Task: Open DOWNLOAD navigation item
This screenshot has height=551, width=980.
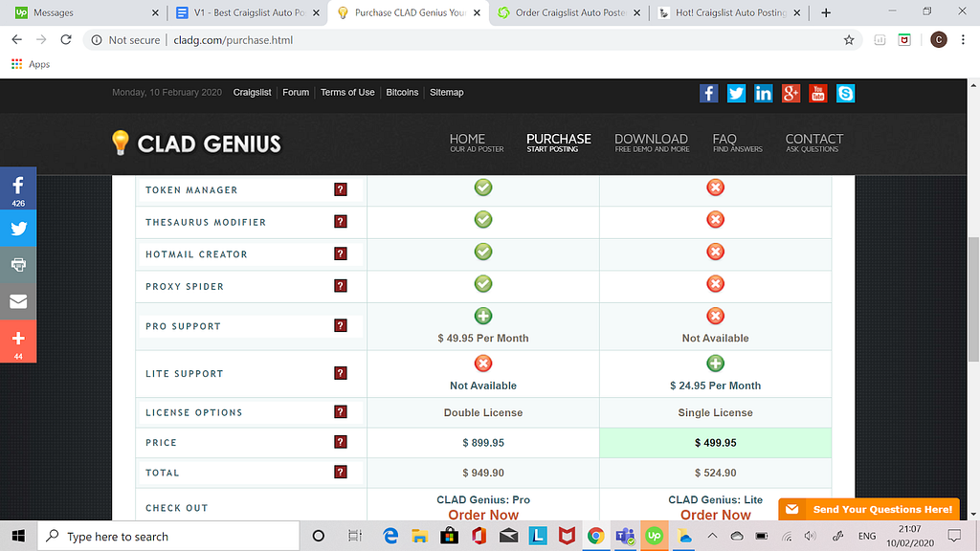Action: [x=651, y=143]
